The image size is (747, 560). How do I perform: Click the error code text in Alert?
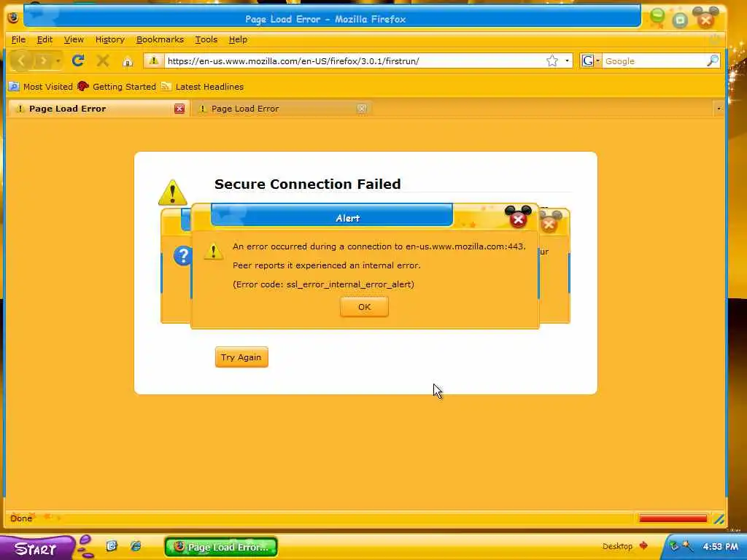coord(323,284)
